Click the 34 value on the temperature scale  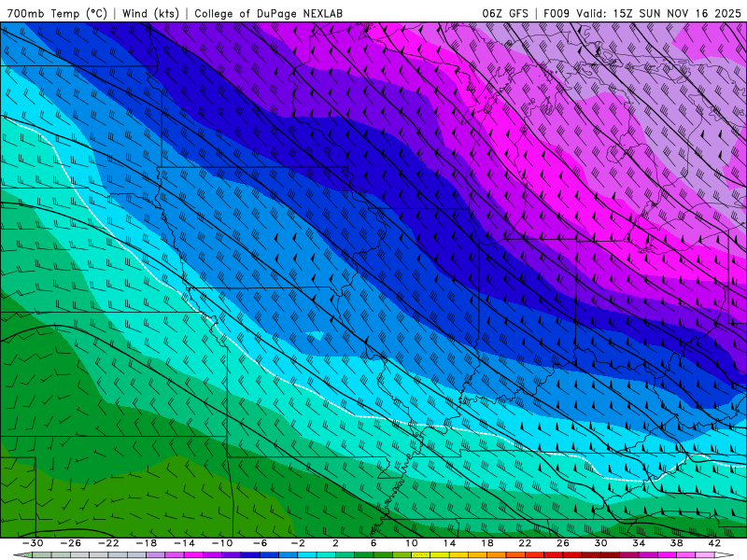(x=639, y=543)
